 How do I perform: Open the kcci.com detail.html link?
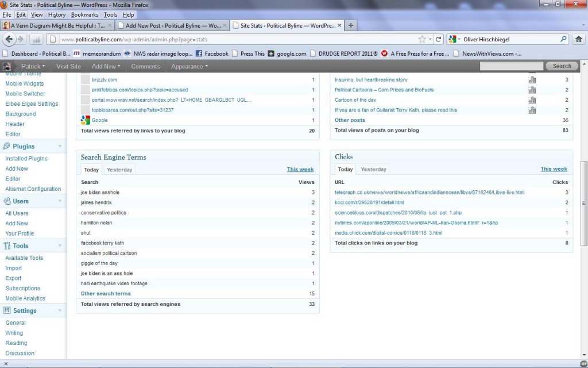click(x=369, y=202)
